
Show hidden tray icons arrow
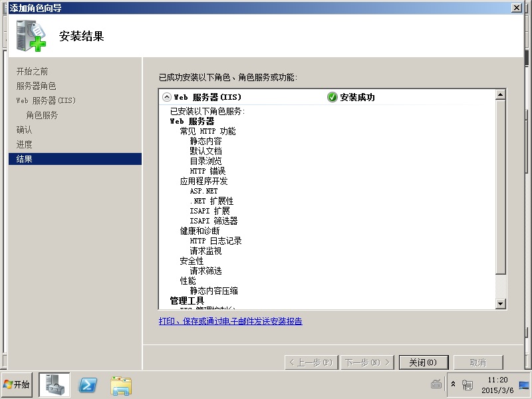coord(454,384)
